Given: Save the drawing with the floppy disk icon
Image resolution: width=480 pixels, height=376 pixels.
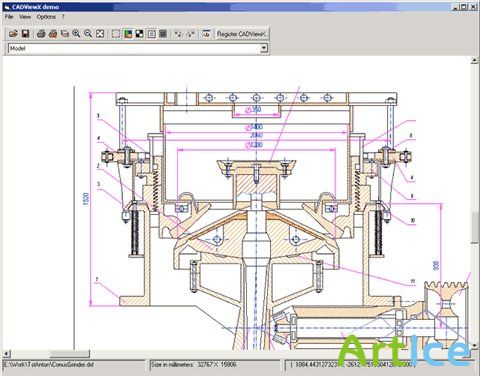Looking at the screenshot, I should [x=25, y=34].
